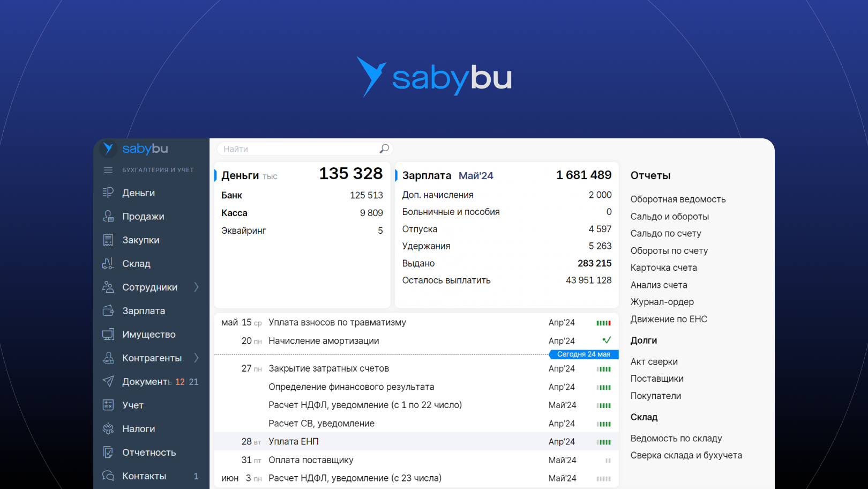Open the Покупатели debts link
This screenshot has width=868, height=489.
pos(656,396)
